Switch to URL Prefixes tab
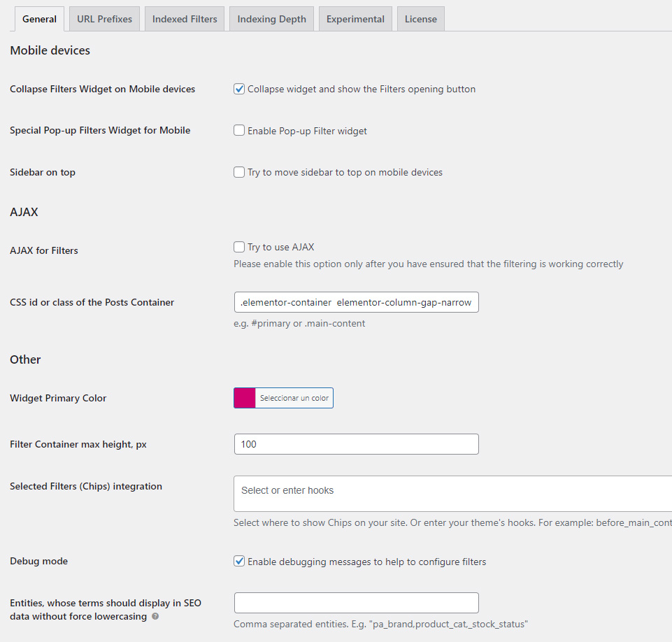672x642 pixels. point(105,19)
